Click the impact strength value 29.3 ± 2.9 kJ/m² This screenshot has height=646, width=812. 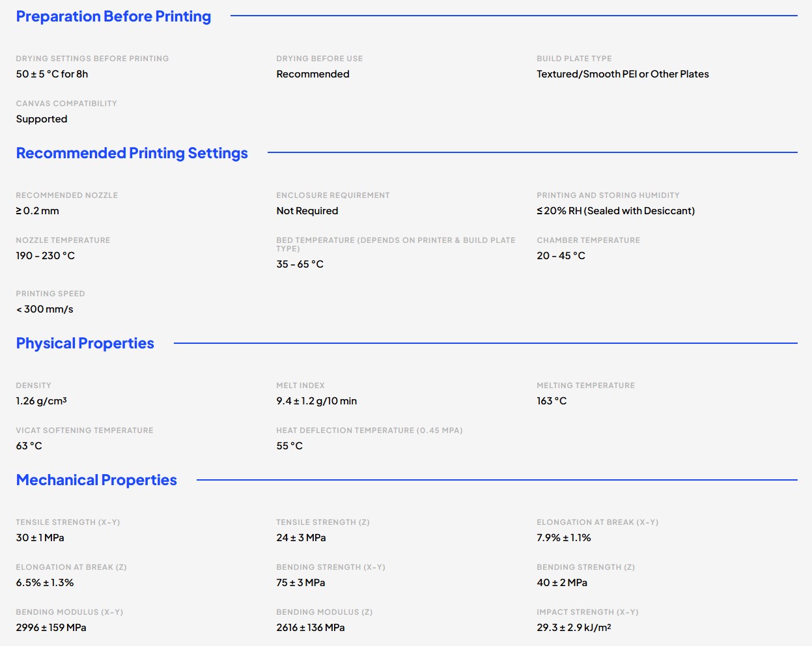tap(574, 628)
